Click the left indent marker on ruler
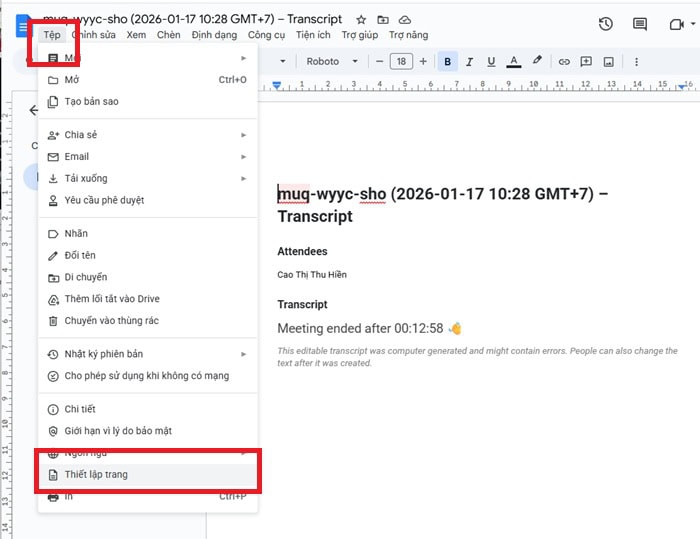Image resolution: width=700 pixels, height=539 pixels. click(x=277, y=85)
